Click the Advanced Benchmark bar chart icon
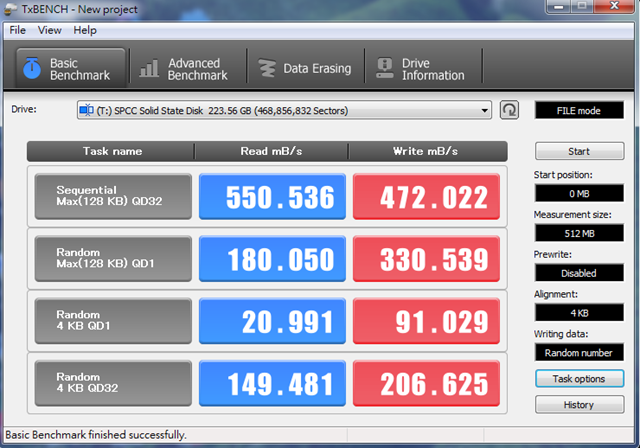The width and height of the screenshot is (640, 448). [x=149, y=68]
